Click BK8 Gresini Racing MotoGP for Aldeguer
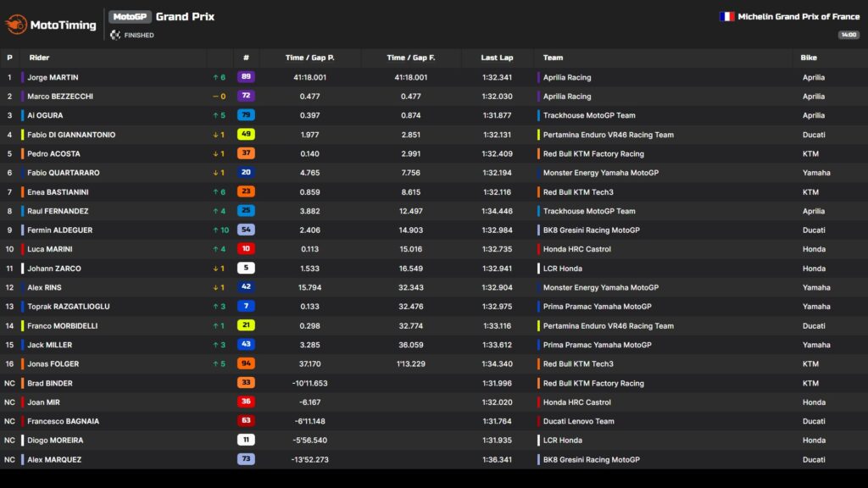The image size is (868, 488). tap(591, 230)
